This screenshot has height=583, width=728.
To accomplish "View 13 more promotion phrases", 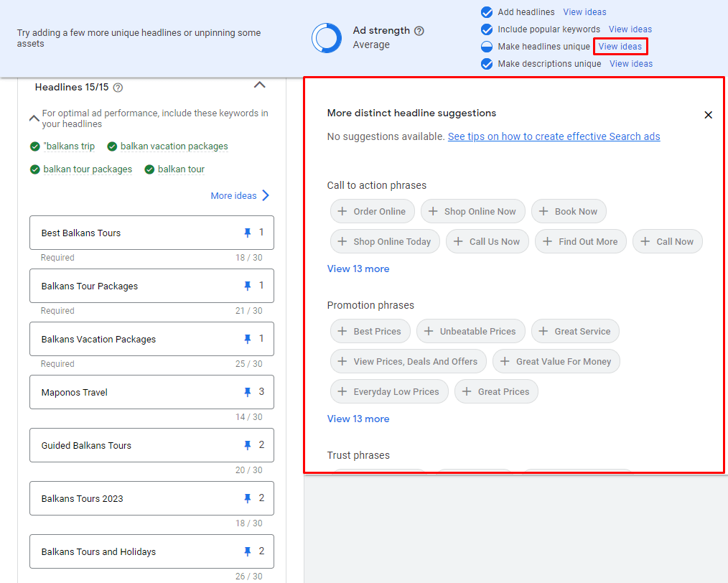I will click(x=358, y=419).
